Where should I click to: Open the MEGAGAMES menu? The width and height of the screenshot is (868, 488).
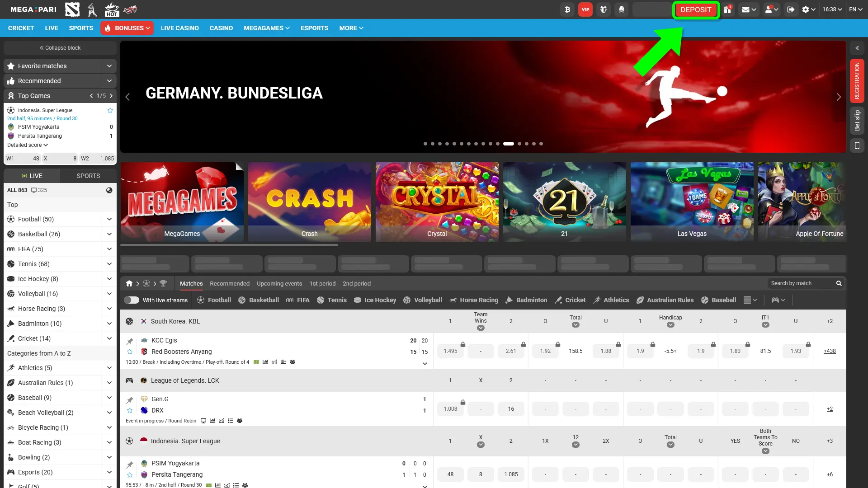pyautogui.click(x=267, y=28)
